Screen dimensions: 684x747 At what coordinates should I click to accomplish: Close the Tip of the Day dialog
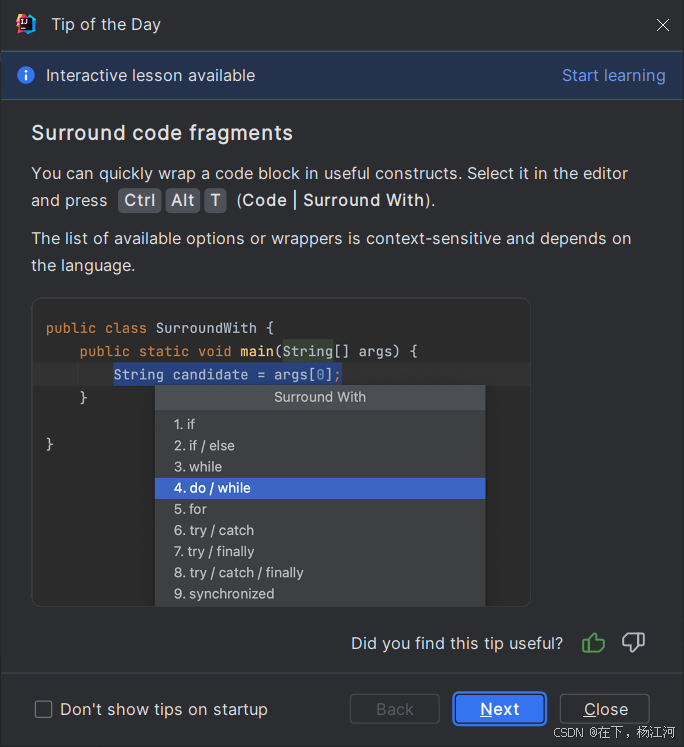coord(662,25)
